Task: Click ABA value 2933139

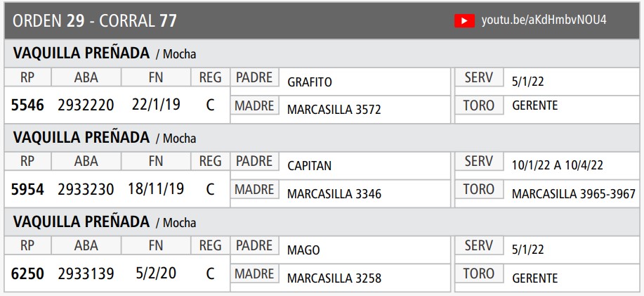Action: (x=86, y=274)
